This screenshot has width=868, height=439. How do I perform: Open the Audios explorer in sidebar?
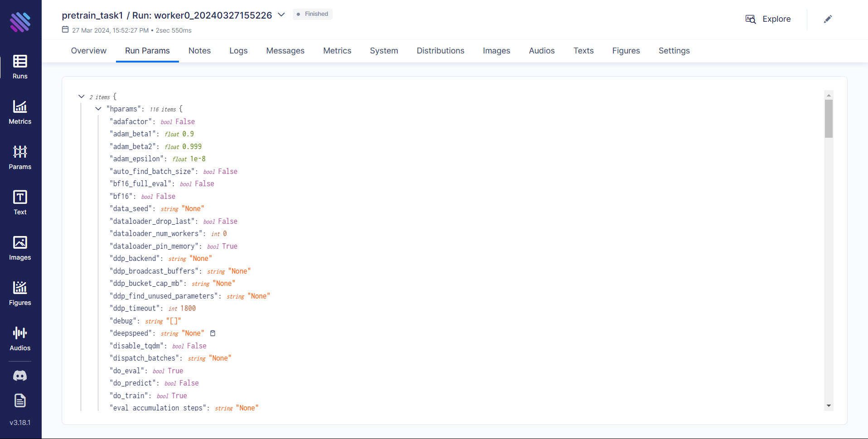(x=20, y=338)
